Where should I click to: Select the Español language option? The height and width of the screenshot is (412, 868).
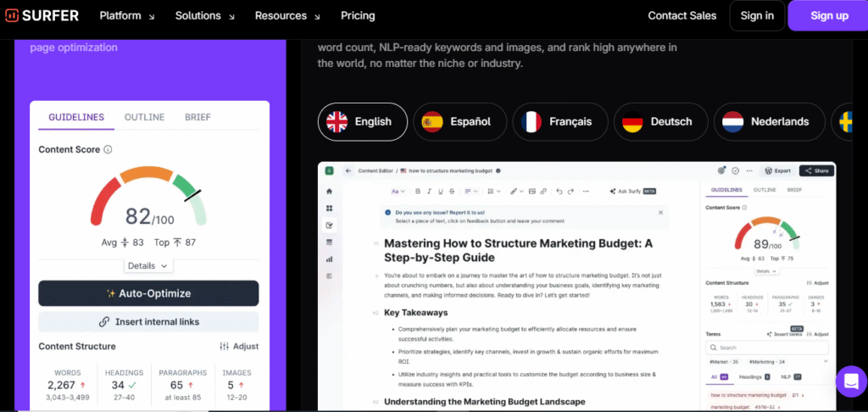tap(458, 121)
